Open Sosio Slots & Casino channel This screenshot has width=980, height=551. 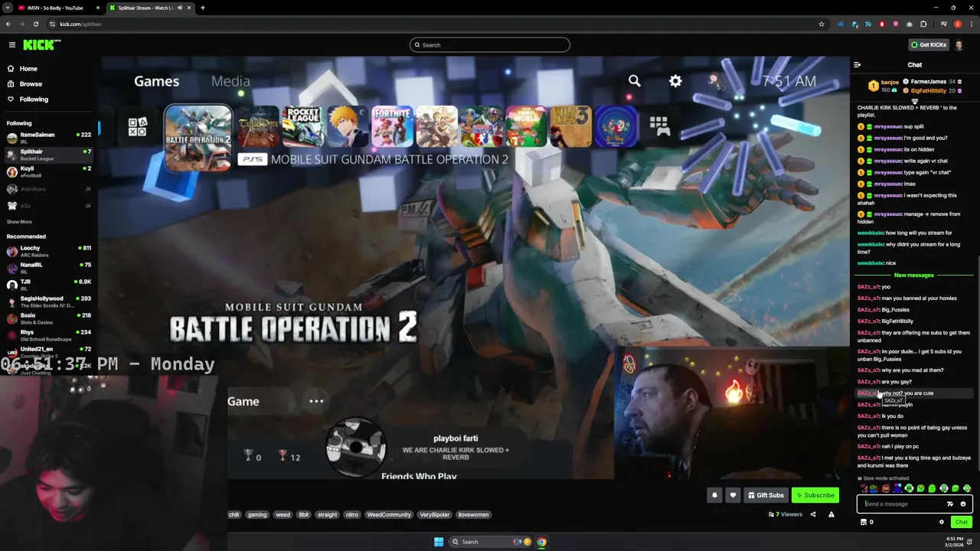49,318
